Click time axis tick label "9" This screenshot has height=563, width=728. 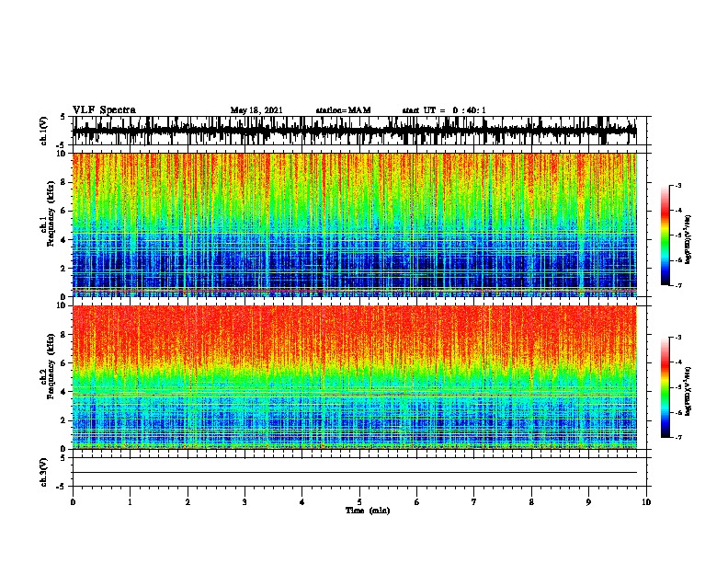(588, 502)
